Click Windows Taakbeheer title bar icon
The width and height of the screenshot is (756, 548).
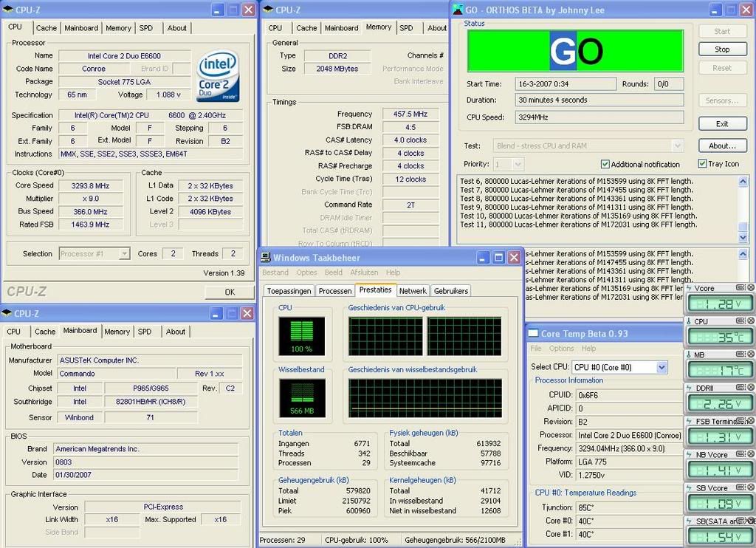[266, 257]
